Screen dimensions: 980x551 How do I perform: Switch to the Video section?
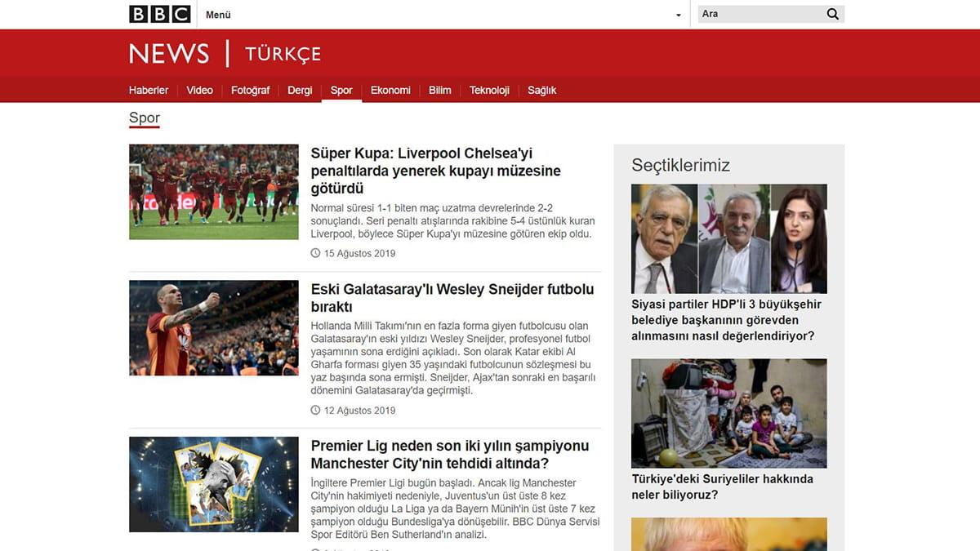[199, 90]
